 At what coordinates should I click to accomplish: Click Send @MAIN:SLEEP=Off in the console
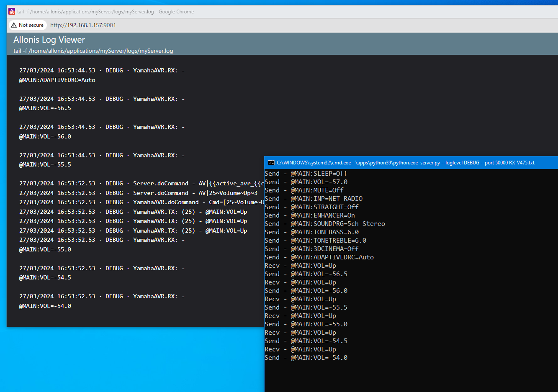point(306,173)
